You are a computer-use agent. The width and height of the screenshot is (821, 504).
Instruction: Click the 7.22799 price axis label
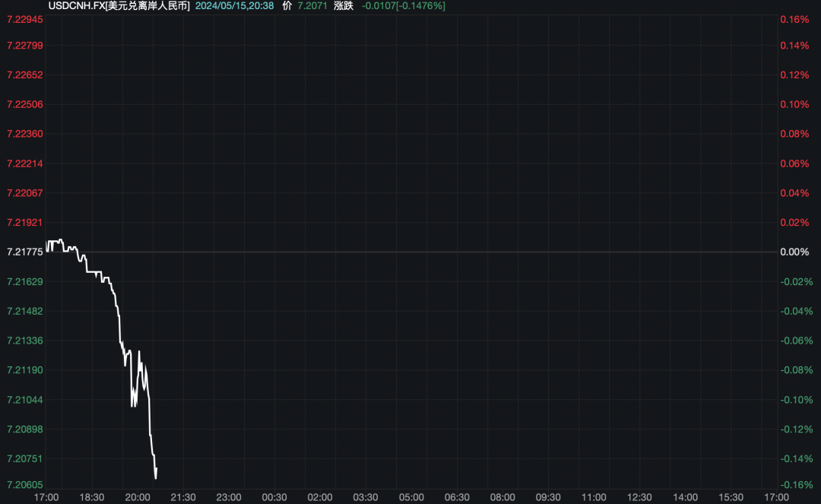(24, 46)
